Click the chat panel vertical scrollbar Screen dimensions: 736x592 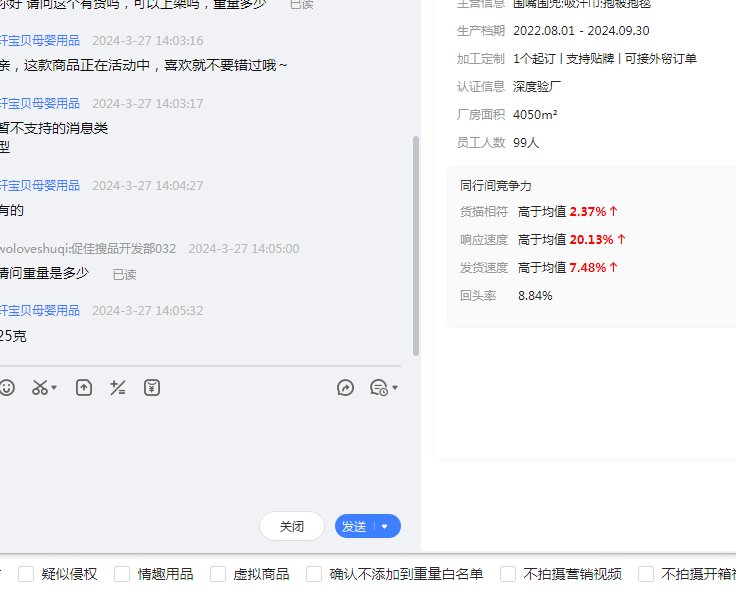[416, 245]
